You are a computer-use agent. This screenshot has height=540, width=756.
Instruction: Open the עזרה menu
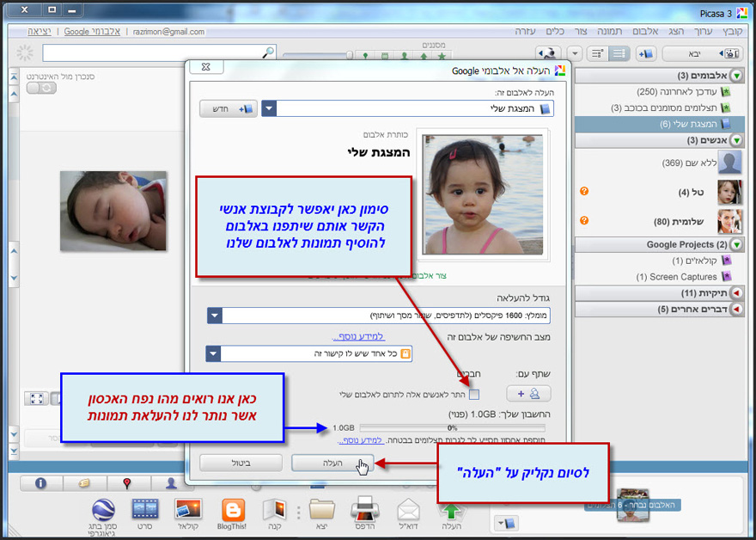[525, 31]
